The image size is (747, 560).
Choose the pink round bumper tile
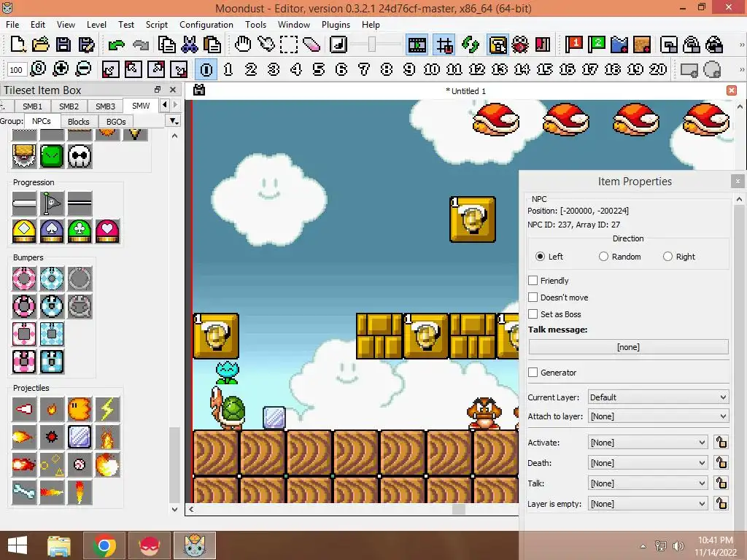pyautogui.click(x=24, y=279)
